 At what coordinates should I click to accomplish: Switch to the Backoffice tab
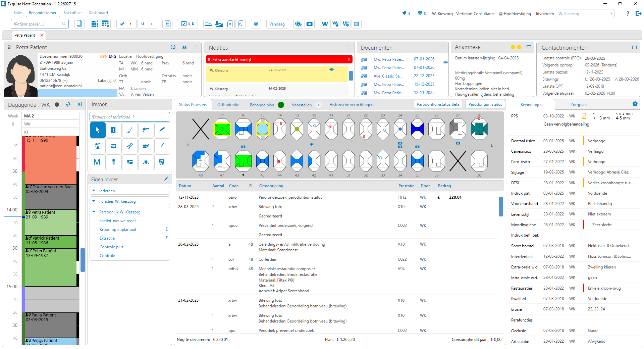pos(72,13)
